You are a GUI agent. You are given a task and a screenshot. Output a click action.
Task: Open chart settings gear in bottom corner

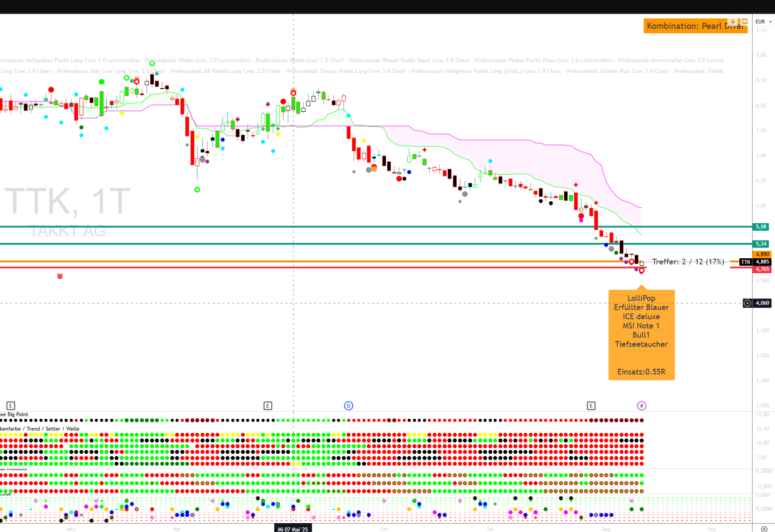point(764,529)
